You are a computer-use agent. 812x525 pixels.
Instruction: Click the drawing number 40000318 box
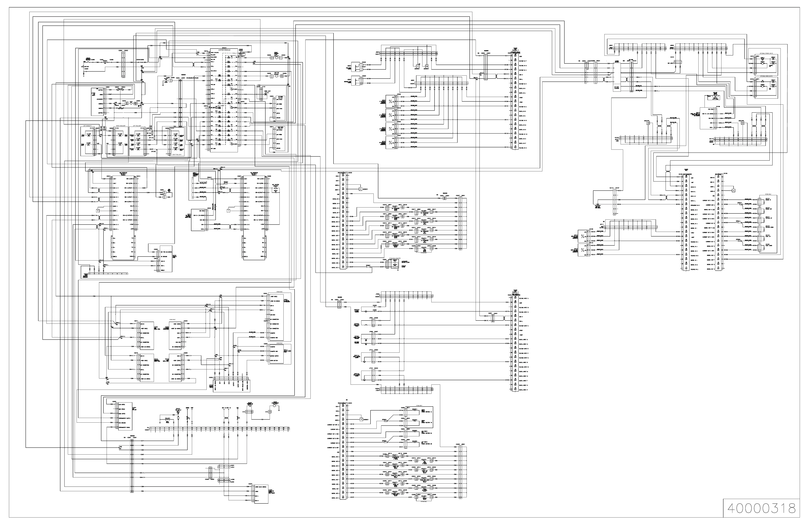[762, 508]
